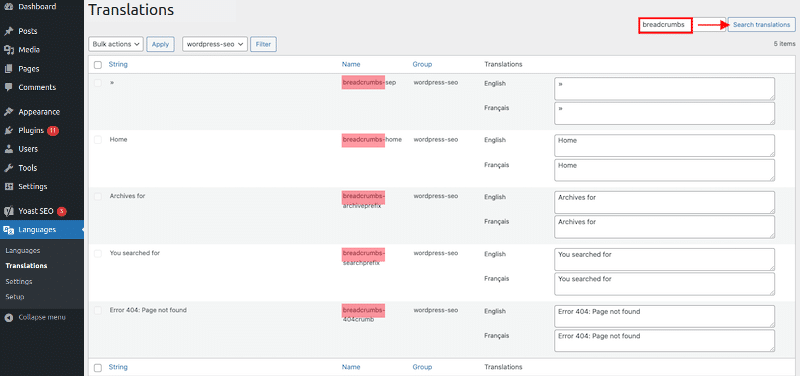
Task: Open the Bulk actions dropdown
Action: click(x=116, y=44)
